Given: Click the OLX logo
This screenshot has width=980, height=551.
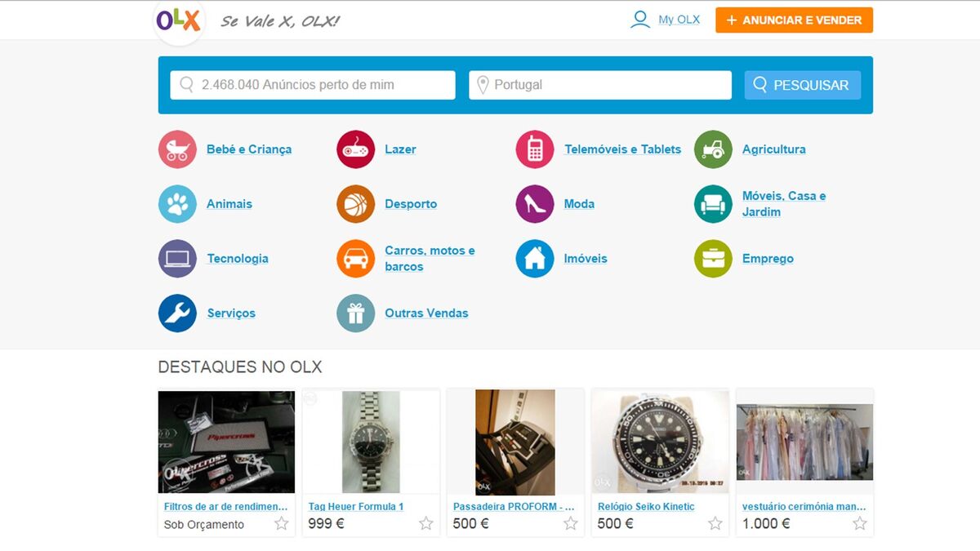Looking at the screenshot, I should coord(179,20).
